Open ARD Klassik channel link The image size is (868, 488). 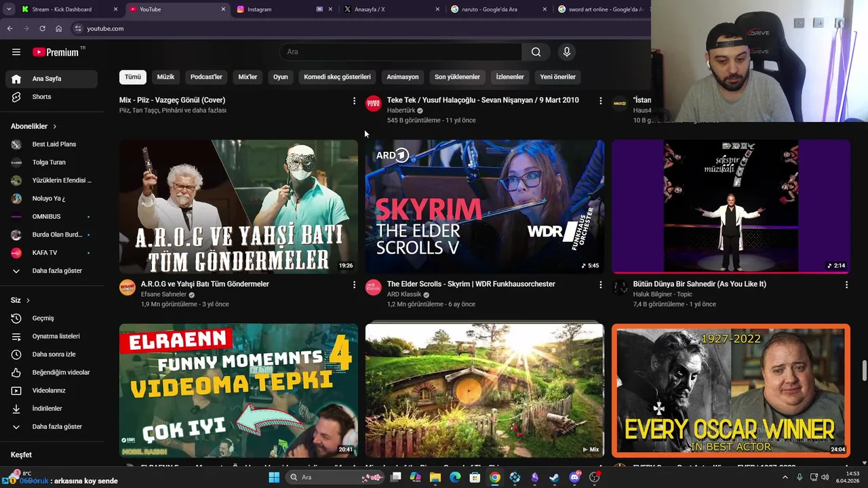click(x=404, y=295)
